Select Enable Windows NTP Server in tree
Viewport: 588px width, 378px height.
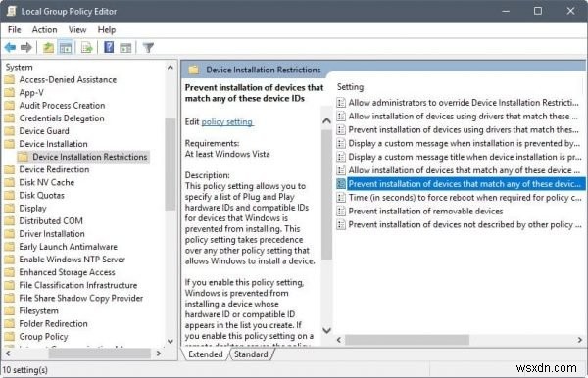pos(72,260)
